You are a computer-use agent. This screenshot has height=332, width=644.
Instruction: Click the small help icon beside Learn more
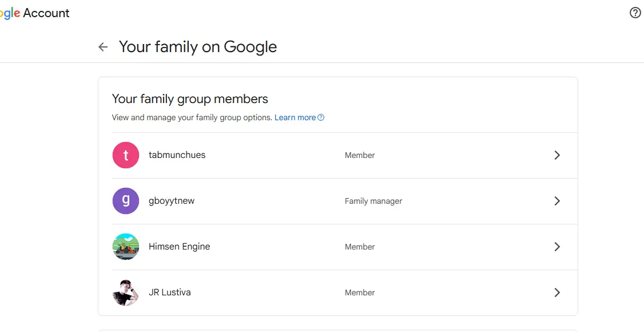tap(321, 117)
